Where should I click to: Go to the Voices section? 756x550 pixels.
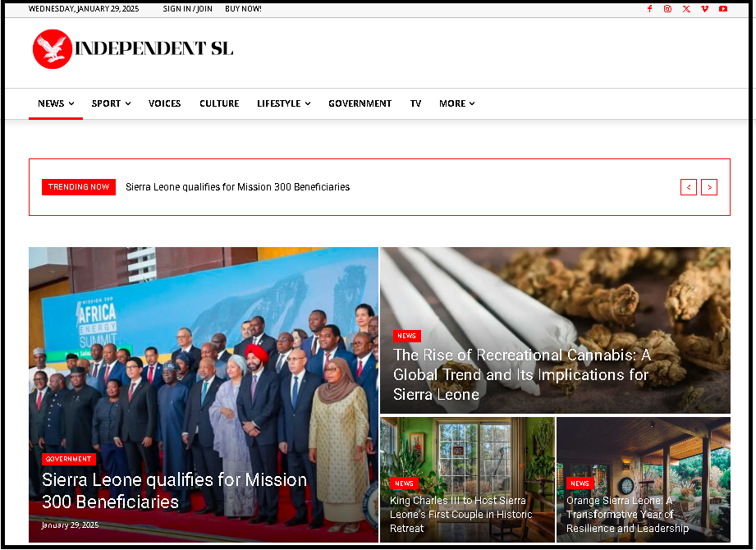pyautogui.click(x=164, y=103)
